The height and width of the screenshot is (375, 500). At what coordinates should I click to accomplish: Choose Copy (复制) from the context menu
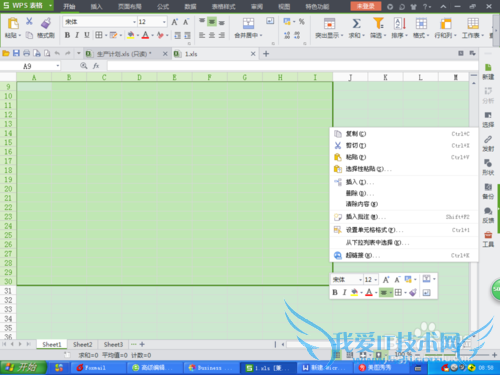pyautogui.click(x=404, y=134)
